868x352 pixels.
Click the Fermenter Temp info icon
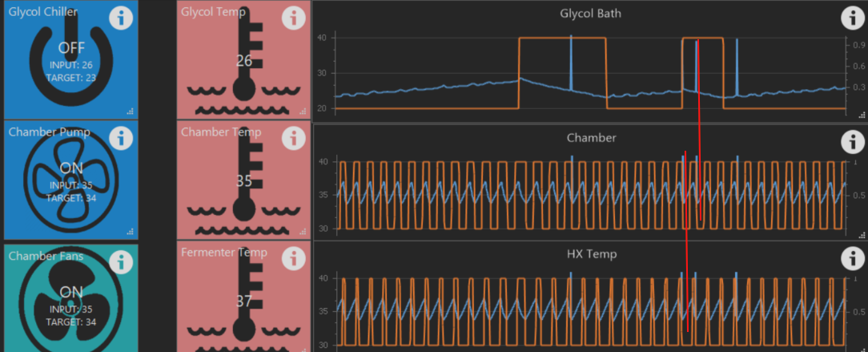coord(294,258)
